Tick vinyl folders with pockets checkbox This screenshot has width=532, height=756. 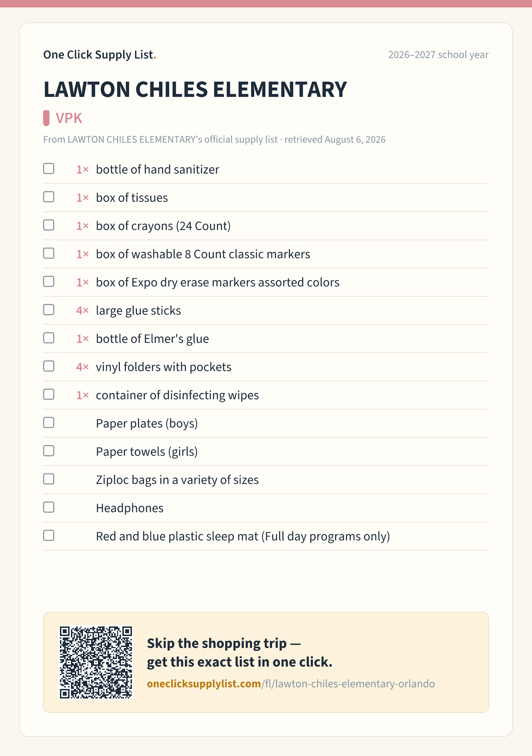pyautogui.click(x=49, y=366)
